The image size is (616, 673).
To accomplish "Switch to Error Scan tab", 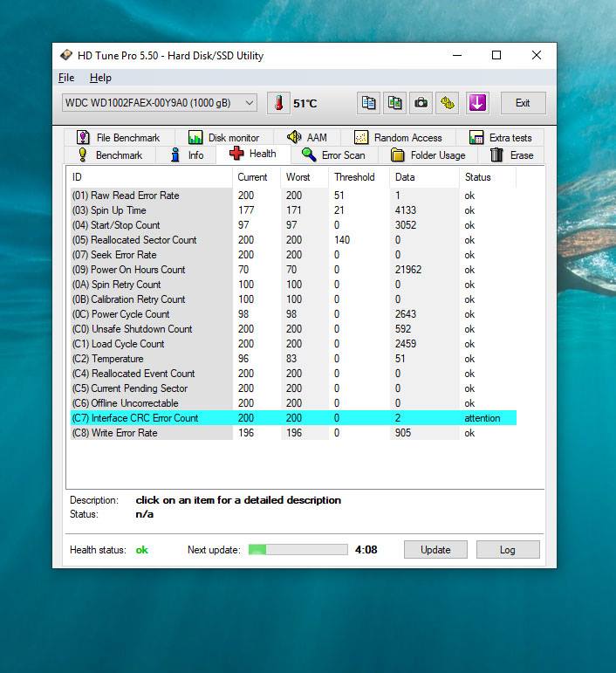I will (x=333, y=155).
